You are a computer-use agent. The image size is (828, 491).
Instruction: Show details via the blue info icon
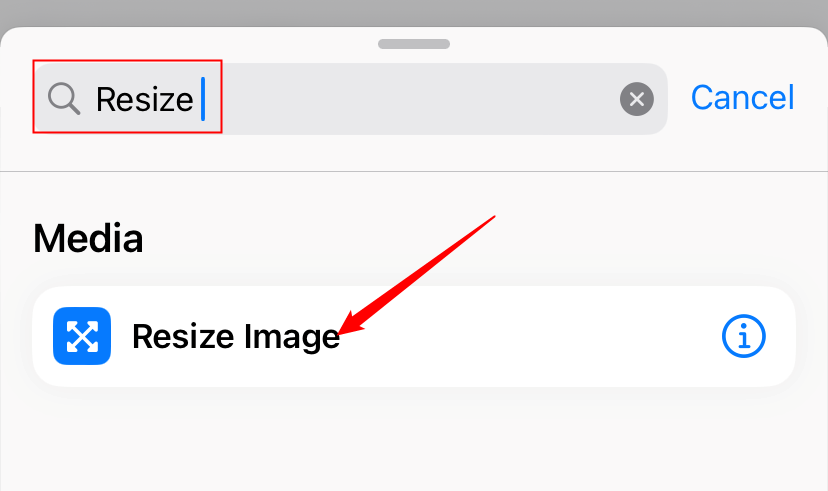(x=743, y=337)
